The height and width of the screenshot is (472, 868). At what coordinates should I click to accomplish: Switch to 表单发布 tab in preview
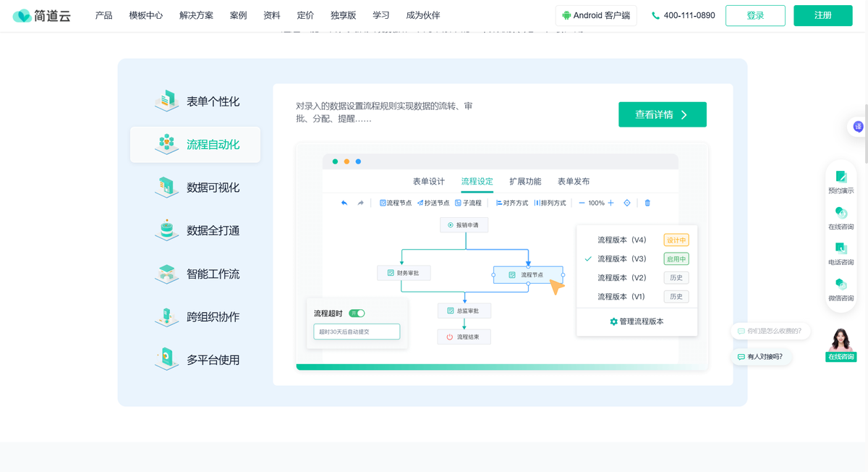(574, 181)
